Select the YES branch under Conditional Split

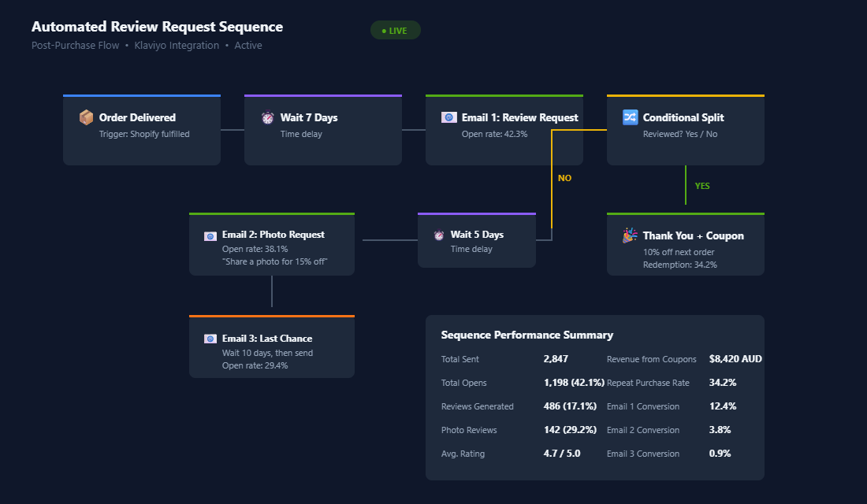tap(702, 186)
